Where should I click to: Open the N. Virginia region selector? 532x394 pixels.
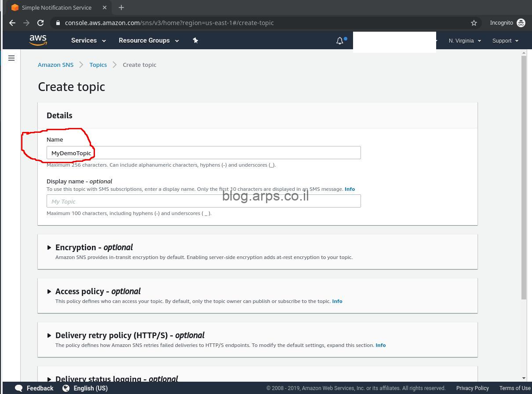(465, 40)
